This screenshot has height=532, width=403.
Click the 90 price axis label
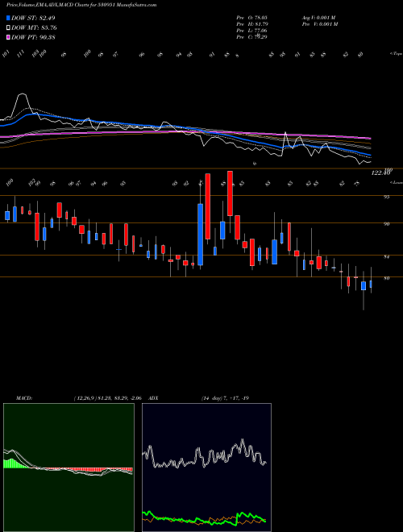(x=387, y=224)
